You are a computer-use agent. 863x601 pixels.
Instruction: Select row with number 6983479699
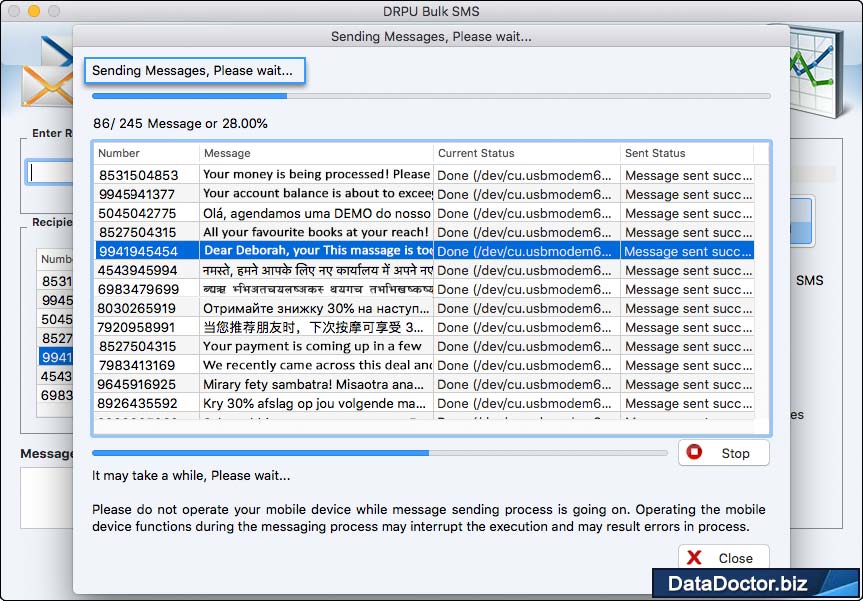point(424,289)
